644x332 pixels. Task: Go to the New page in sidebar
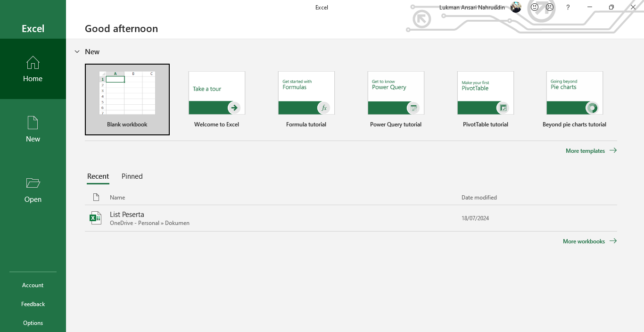coord(33,129)
